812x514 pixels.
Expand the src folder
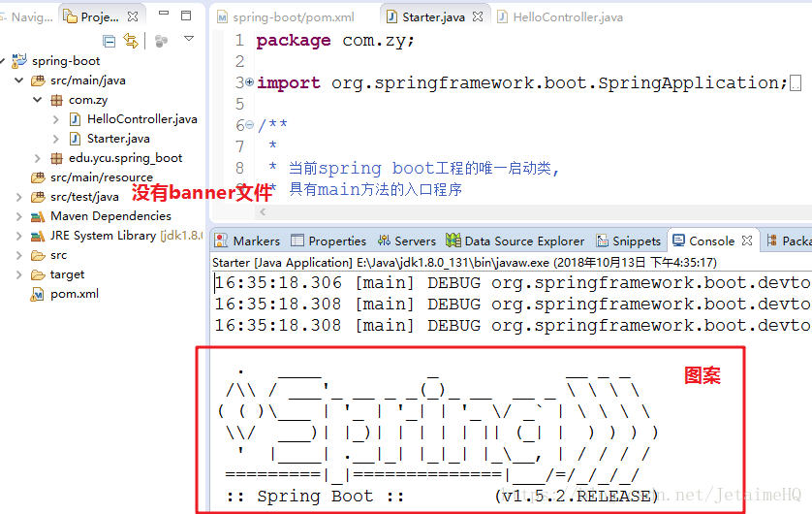click(x=19, y=255)
